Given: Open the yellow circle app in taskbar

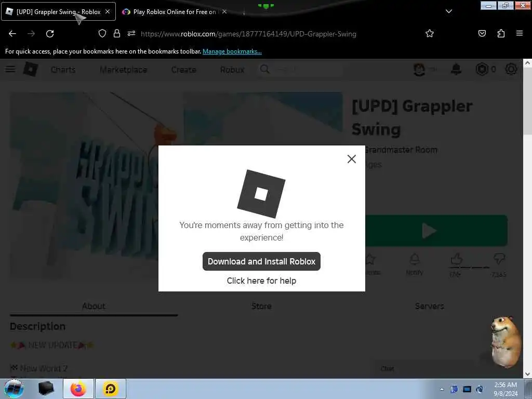Looking at the screenshot, I should pos(110,389).
